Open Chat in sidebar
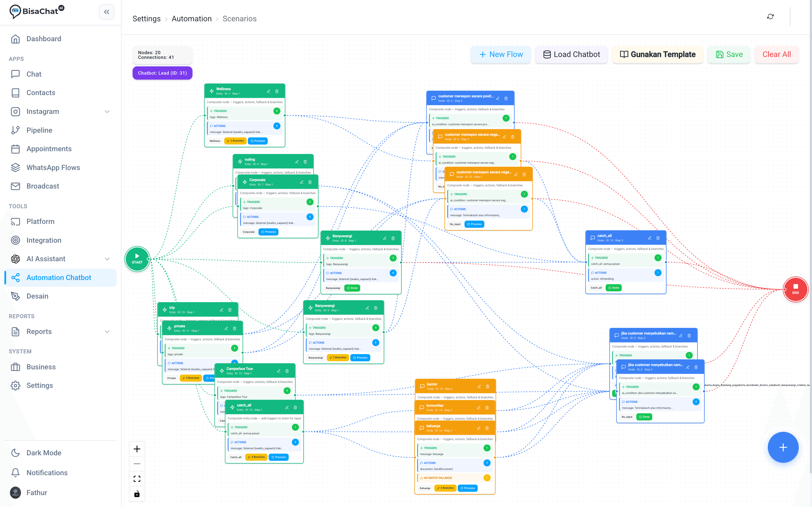Viewport: 812px width, 507px height. (61, 74)
